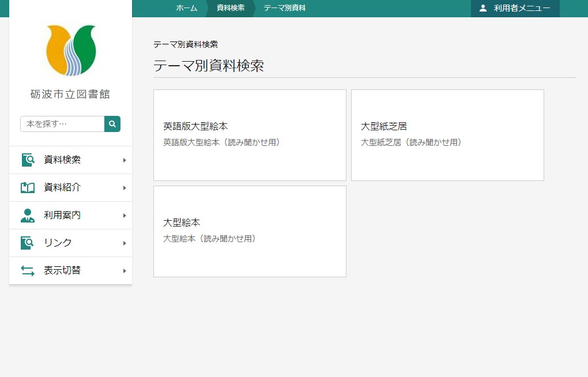Click the user icon in 利用者メニュー
This screenshot has width=588, height=377.
coord(483,8)
